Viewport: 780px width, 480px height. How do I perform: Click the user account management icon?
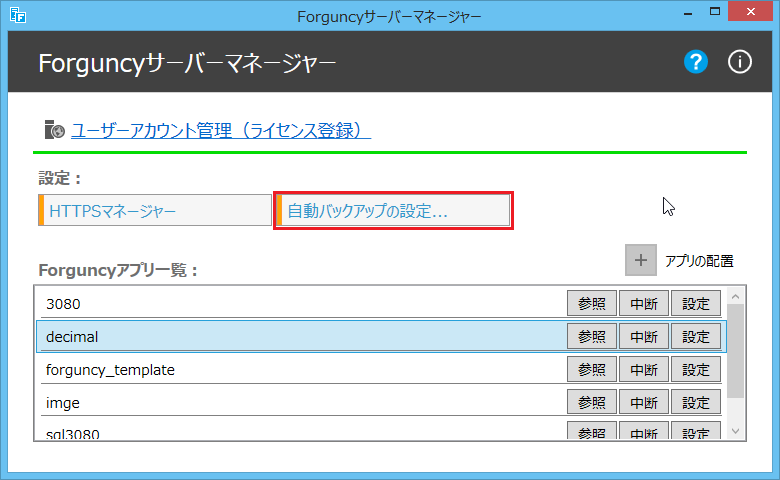tap(54, 130)
